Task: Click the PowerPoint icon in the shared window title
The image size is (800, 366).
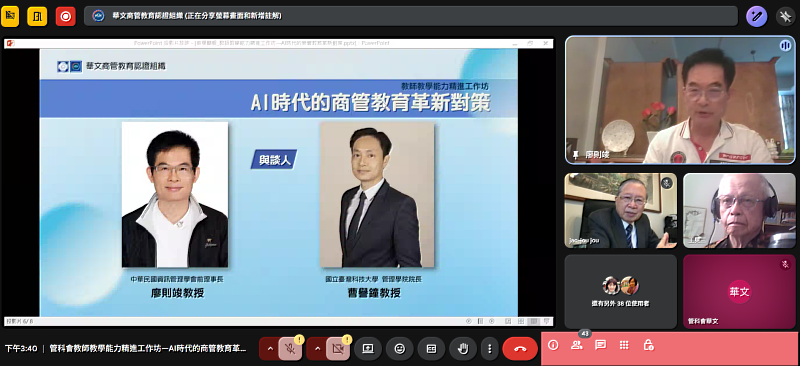Action: [11, 43]
